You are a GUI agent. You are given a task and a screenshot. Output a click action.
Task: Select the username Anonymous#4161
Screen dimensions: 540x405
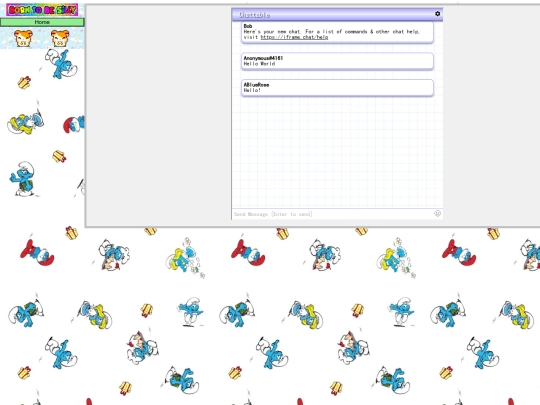(263, 58)
